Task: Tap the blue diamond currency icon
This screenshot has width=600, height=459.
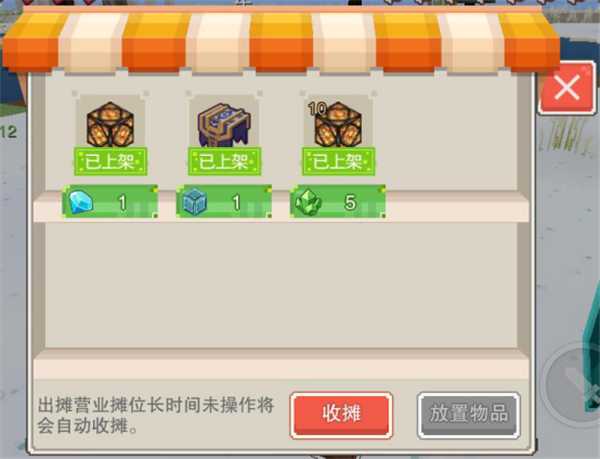Action: [81, 202]
